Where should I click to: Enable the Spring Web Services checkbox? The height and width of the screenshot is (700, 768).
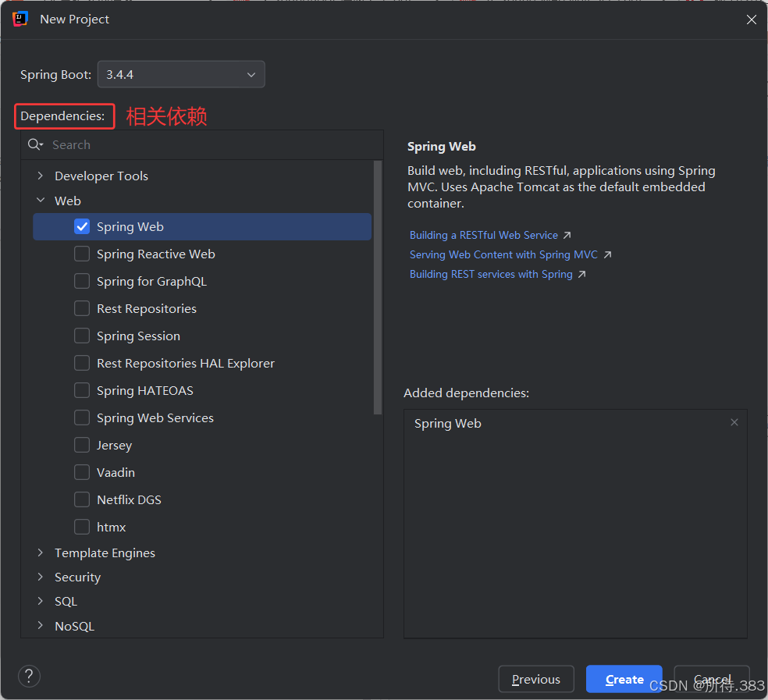(x=82, y=418)
